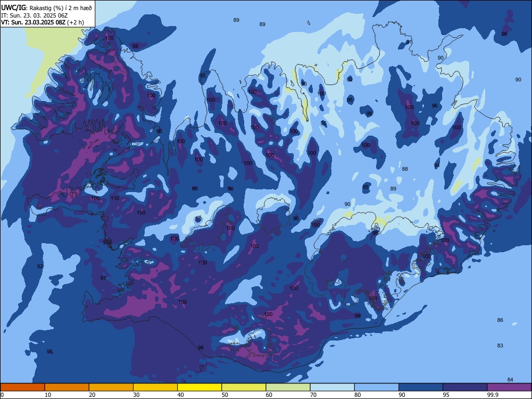The height and width of the screenshot is (399, 532).
Task: Click the '40' label on the legend scale
Action: pyautogui.click(x=180, y=395)
